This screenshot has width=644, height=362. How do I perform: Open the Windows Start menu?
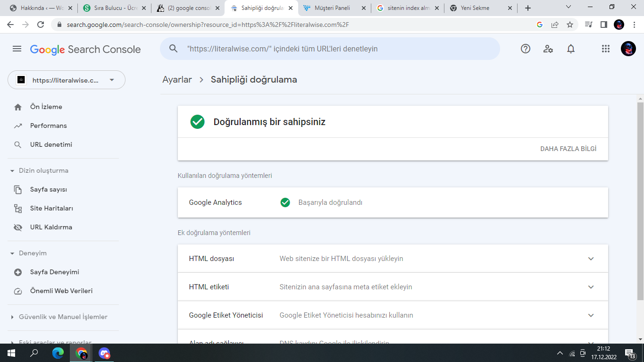pos(11,353)
